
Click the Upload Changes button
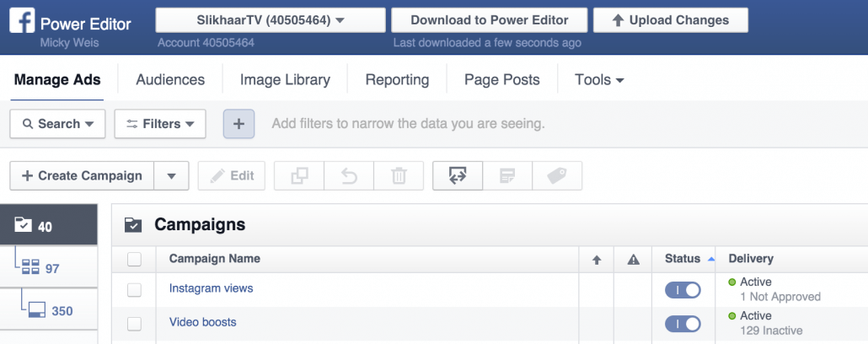click(670, 20)
